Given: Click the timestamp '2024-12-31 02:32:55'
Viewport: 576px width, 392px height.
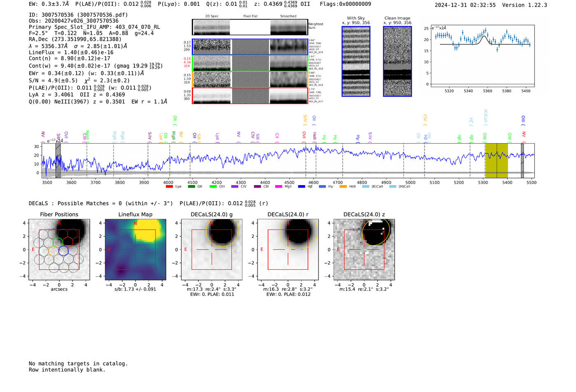Looking at the screenshot, I should pyautogui.click(x=465, y=5).
